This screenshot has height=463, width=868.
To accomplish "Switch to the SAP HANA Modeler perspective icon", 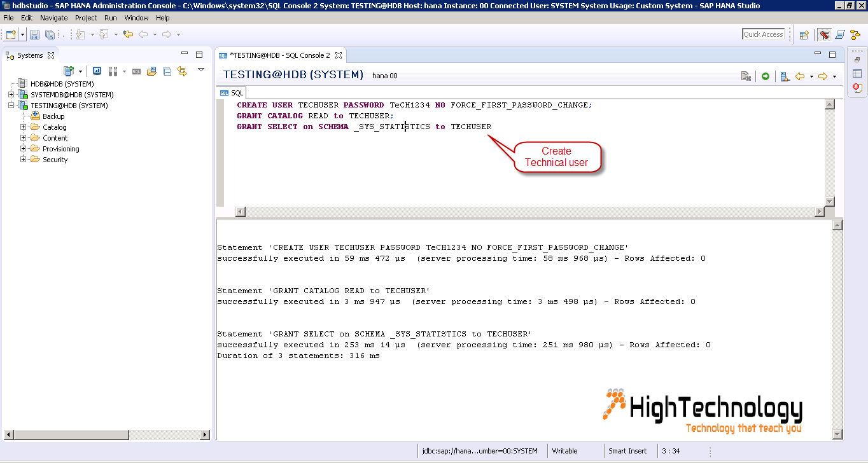I will coord(855,35).
